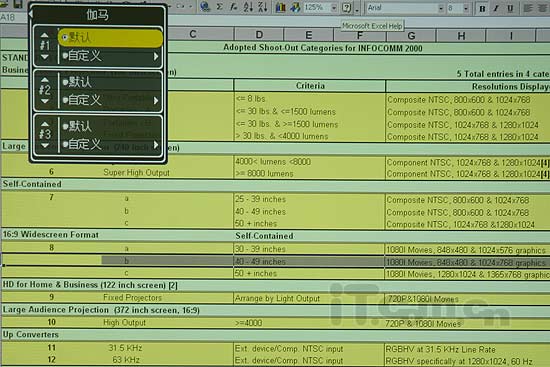550x367 pixels.
Task: Launch the Chart Wizard icon
Action: pos(280,7)
